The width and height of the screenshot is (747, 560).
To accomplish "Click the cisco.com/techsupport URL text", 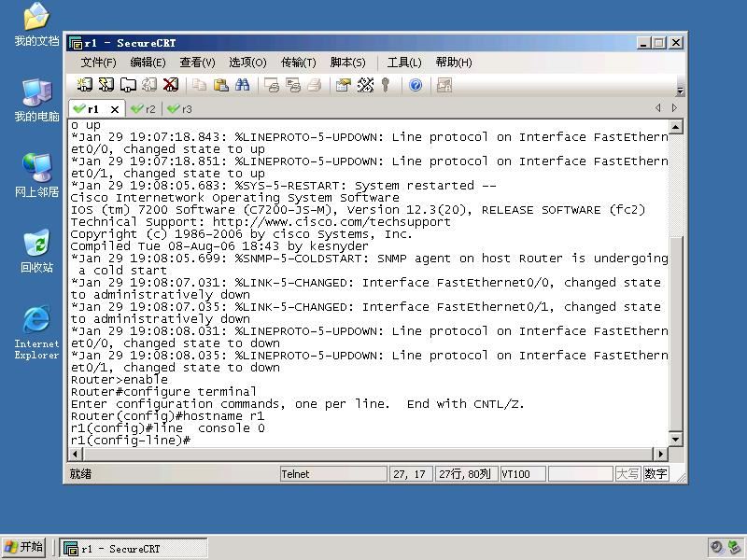I will [x=331, y=222].
